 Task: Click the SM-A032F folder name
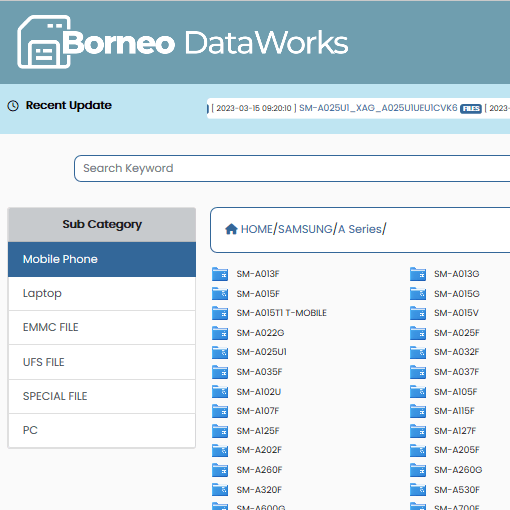[456, 352]
